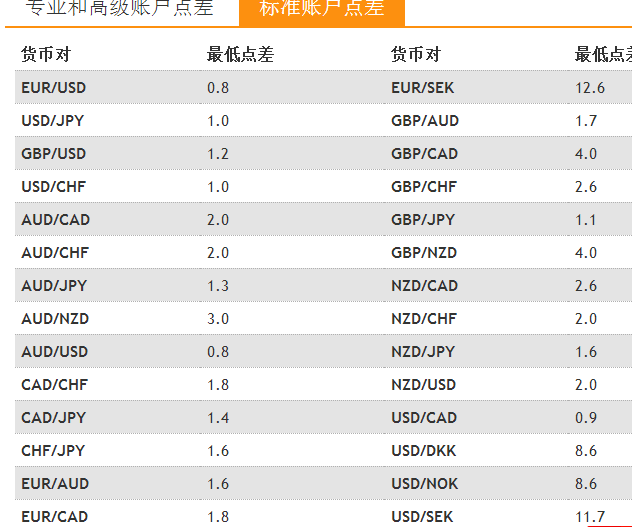Click CAD/JPY spread value 1.4
Viewport: 632px width, 527px height.
pos(218,418)
